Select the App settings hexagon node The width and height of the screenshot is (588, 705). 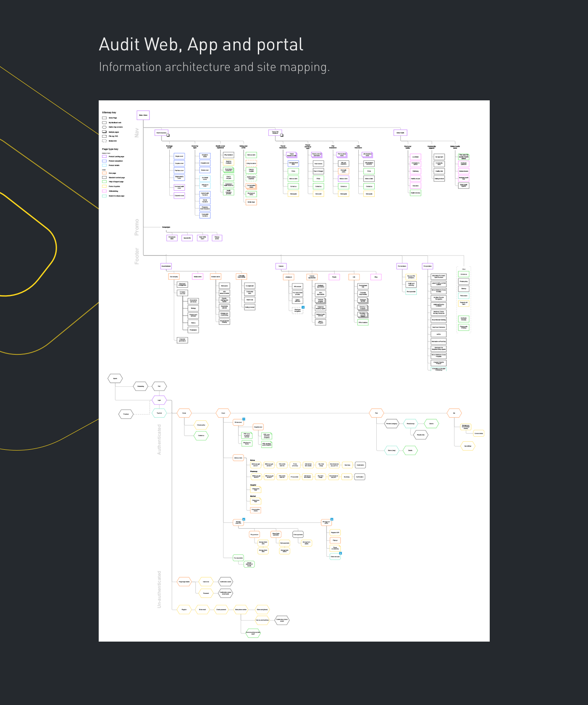(x=467, y=446)
